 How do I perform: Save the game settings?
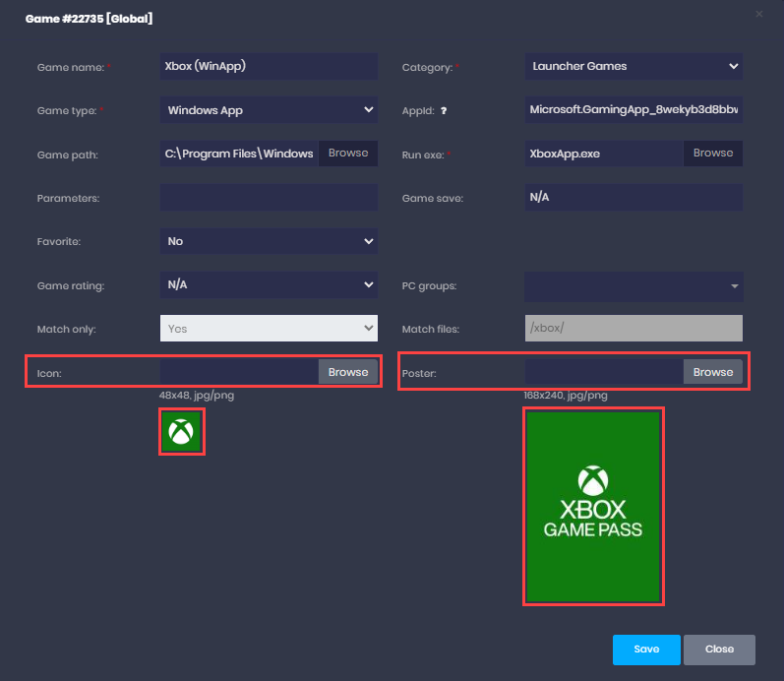pyautogui.click(x=646, y=650)
